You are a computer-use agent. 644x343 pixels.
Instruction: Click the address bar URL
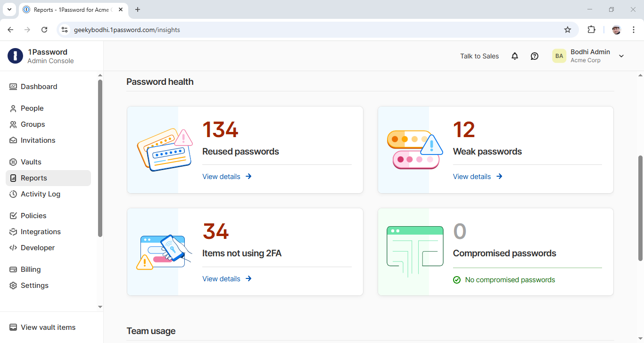coord(127,30)
